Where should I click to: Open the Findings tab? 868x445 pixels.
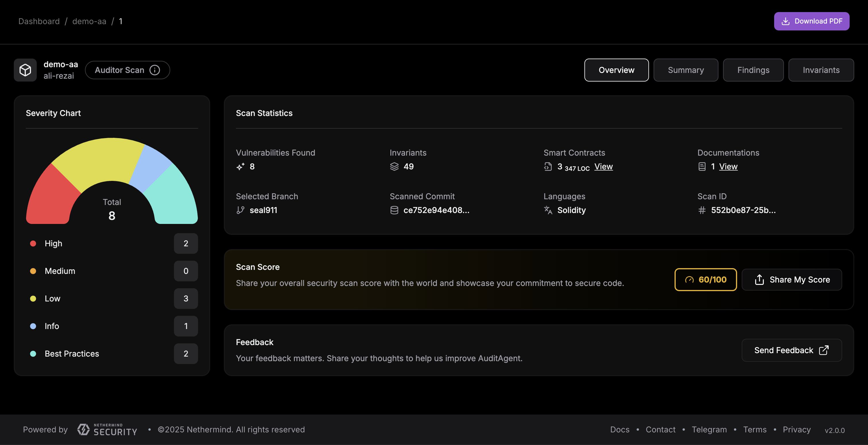753,70
